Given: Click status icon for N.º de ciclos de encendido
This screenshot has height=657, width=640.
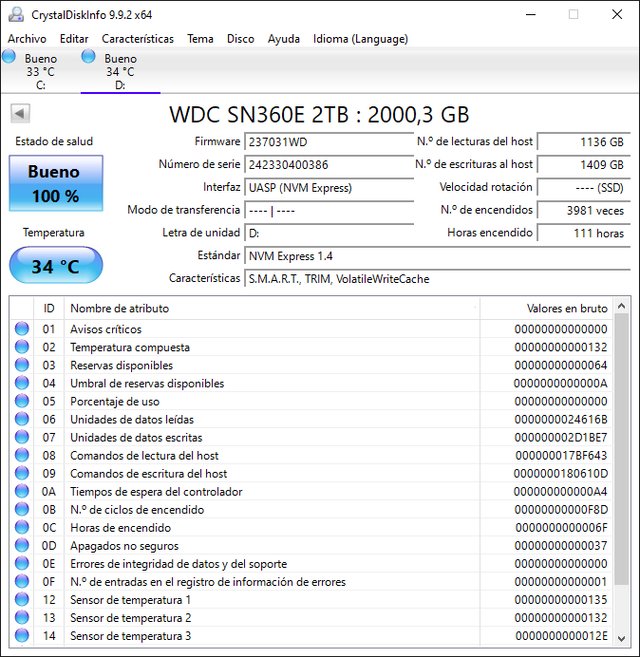Looking at the screenshot, I should [x=22, y=509].
